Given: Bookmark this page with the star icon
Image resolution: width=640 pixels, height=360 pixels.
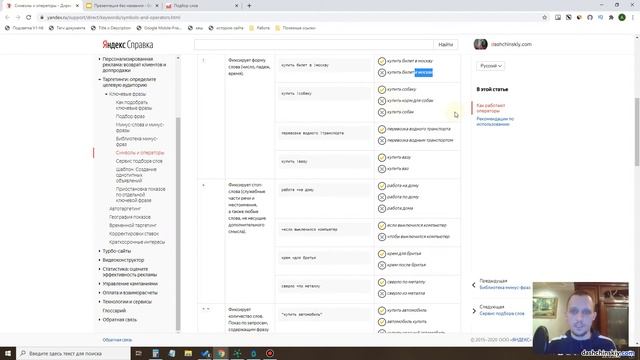Looking at the screenshot, I should (x=544, y=18).
